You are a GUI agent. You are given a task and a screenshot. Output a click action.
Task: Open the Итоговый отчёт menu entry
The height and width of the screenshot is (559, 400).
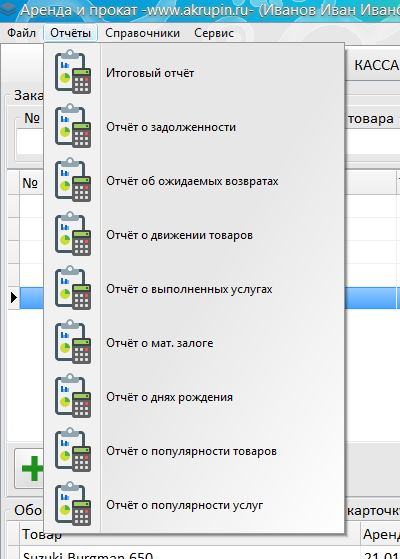click(194, 73)
